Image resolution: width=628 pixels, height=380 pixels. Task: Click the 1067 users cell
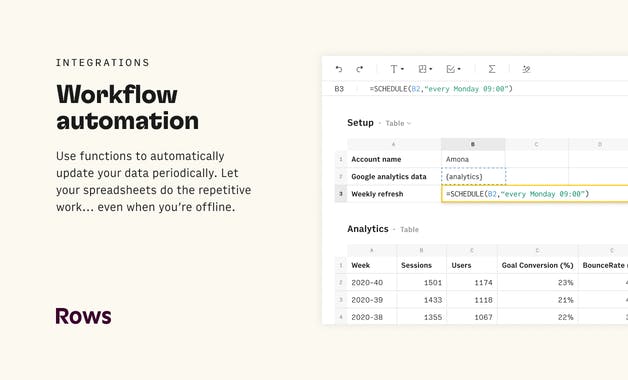472,317
